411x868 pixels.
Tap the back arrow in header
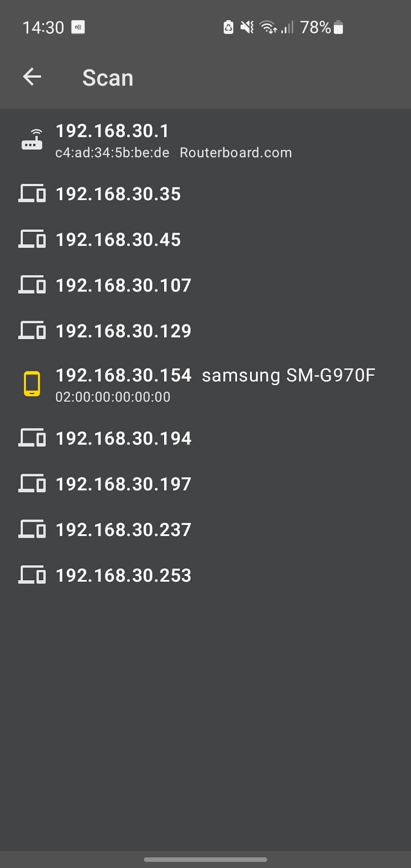pyautogui.click(x=32, y=77)
